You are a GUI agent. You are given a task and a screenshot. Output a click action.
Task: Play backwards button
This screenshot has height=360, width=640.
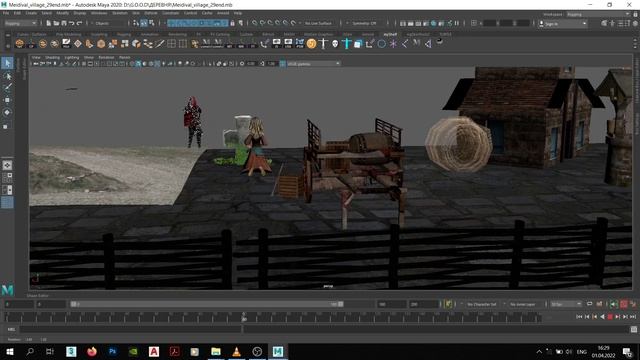602,317
